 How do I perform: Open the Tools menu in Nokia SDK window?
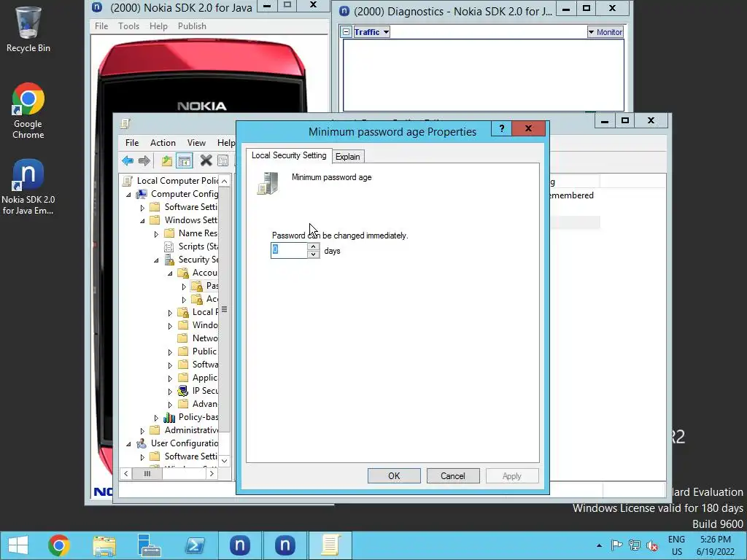tap(128, 26)
